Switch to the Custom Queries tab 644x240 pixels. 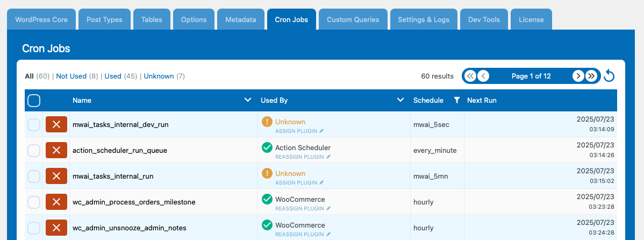tap(353, 19)
